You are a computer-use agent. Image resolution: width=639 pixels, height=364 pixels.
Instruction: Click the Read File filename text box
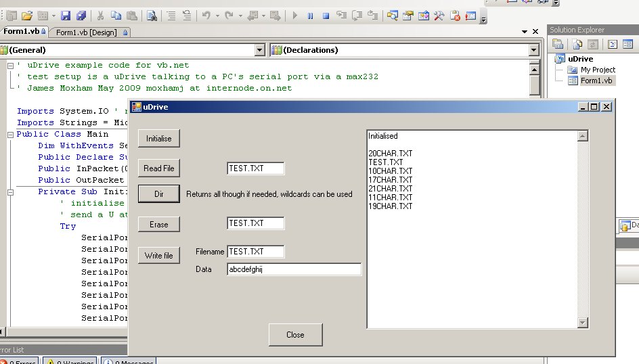(255, 168)
